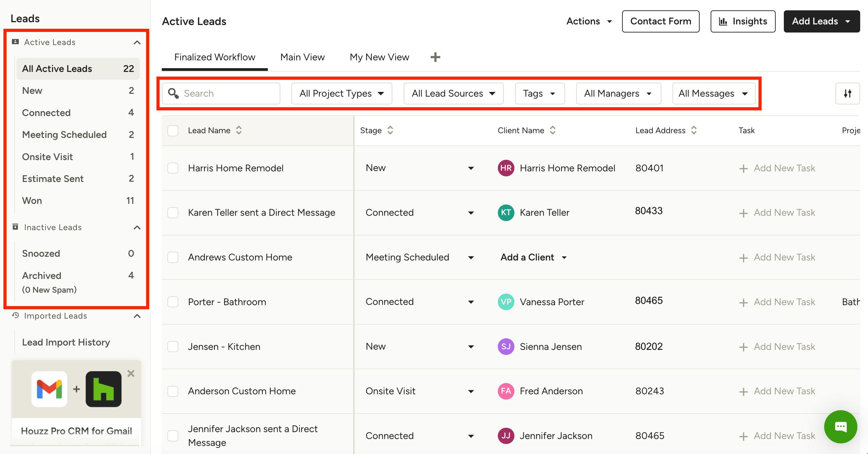
Task: Select Meeting Scheduled in sidebar
Action: [64, 134]
